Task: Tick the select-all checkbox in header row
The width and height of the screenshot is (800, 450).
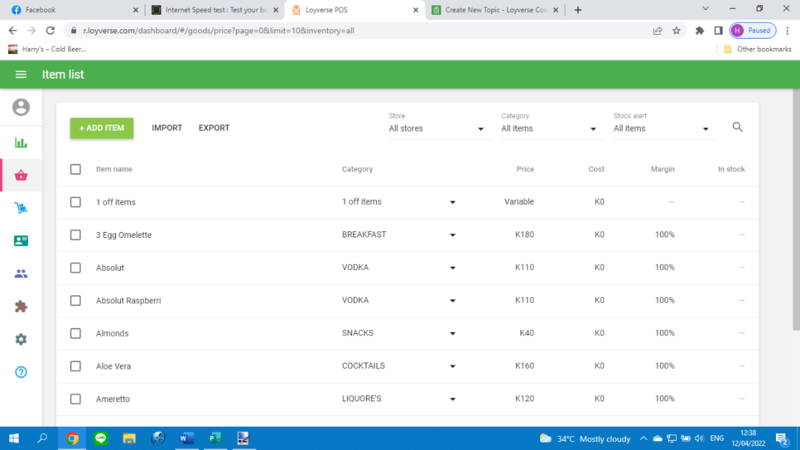Action: coord(76,169)
